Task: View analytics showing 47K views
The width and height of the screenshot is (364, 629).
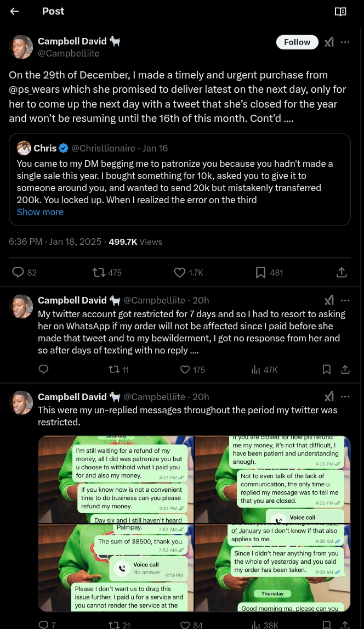Action: coord(264,370)
